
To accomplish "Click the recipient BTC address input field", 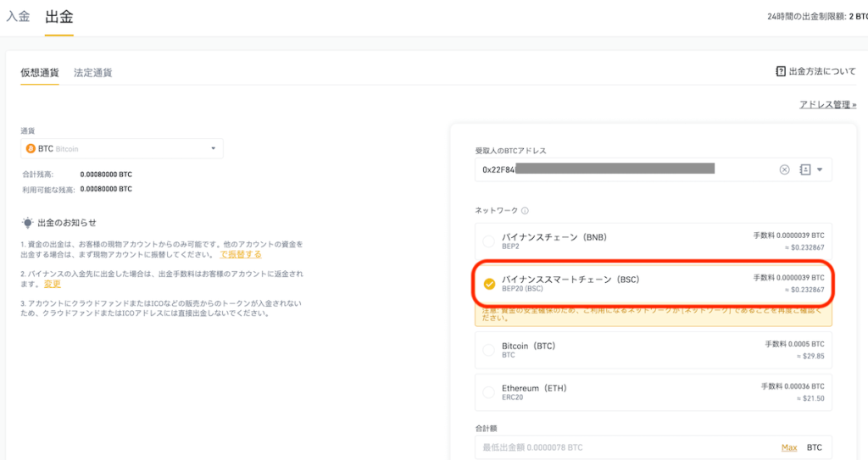I will pos(654,170).
